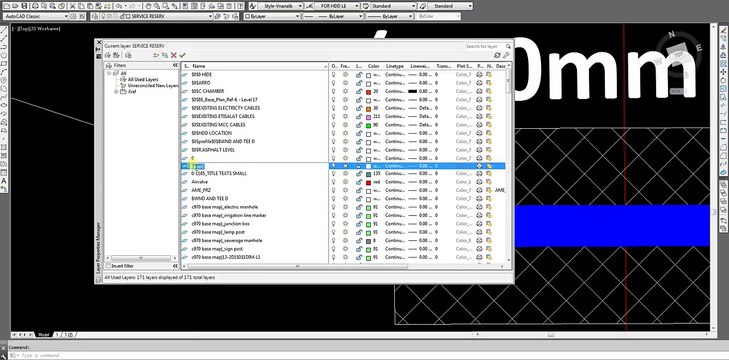Click workspace settings gear icon

(x=73, y=16)
